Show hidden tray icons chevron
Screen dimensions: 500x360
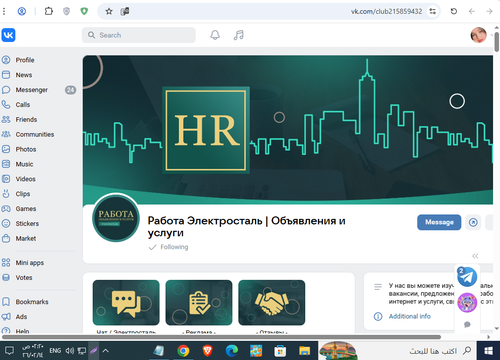(106, 351)
